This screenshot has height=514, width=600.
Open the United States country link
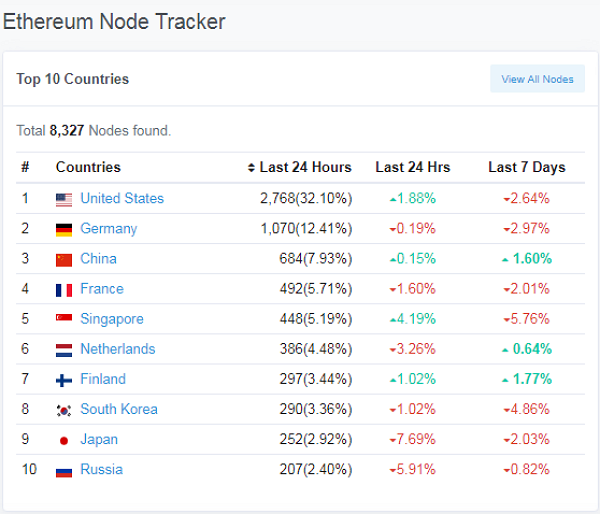coord(122,198)
